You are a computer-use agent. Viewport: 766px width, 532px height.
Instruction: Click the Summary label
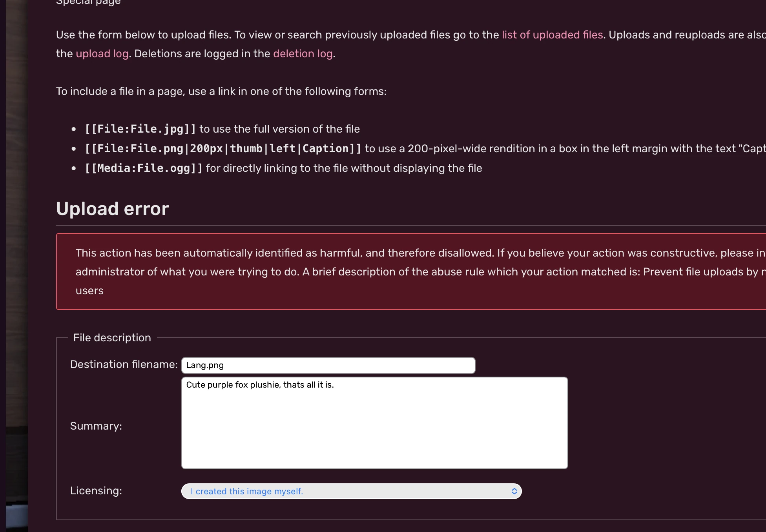coord(96,426)
